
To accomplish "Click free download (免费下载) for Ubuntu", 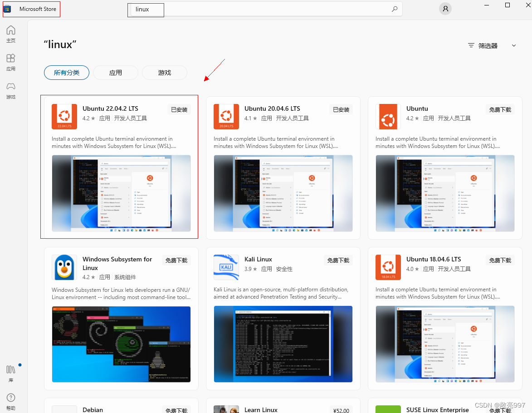I will [500, 110].
